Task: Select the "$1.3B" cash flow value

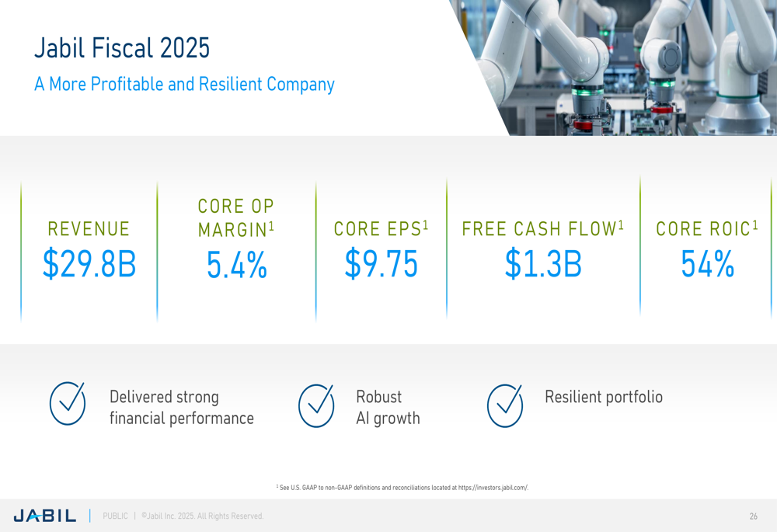Action: 544,263
